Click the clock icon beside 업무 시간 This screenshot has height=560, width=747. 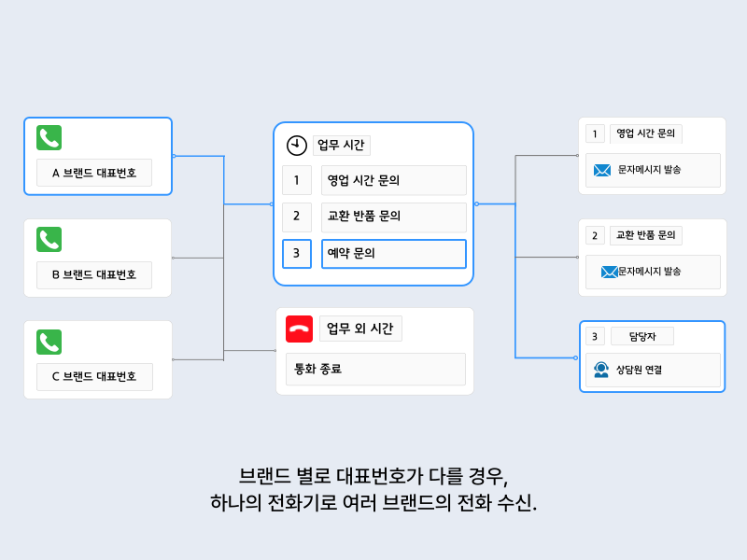pyautogui.click(x=296, y=145)
